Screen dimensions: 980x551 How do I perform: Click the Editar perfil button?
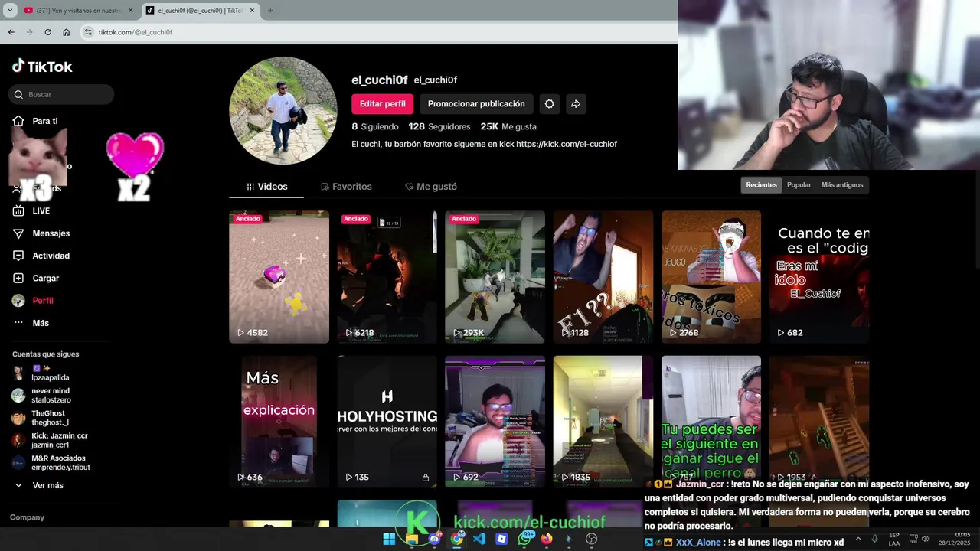383,104
